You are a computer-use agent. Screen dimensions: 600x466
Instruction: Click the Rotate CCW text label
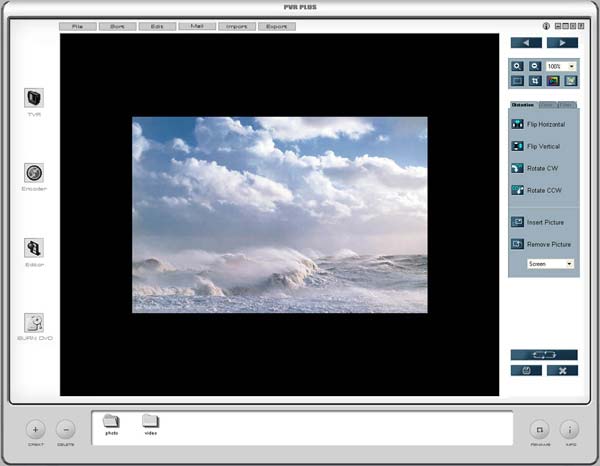[544, 190]
